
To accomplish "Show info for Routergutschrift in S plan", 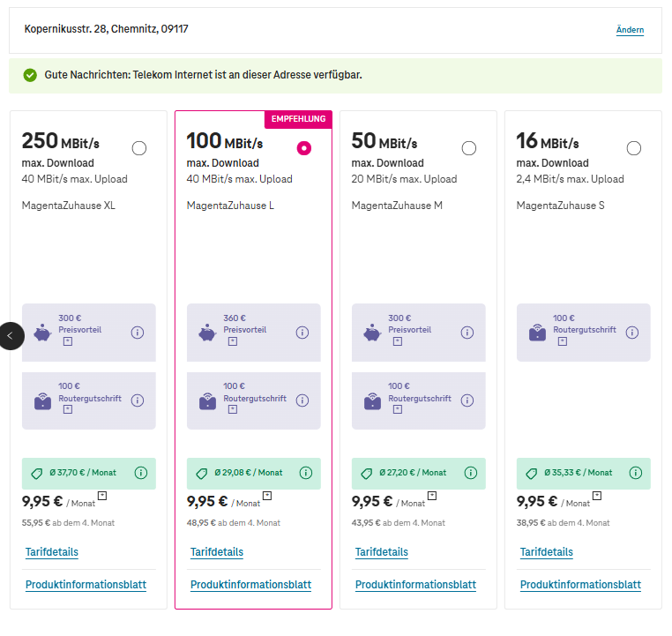I will pyautogui.click(x=632, y=333).
